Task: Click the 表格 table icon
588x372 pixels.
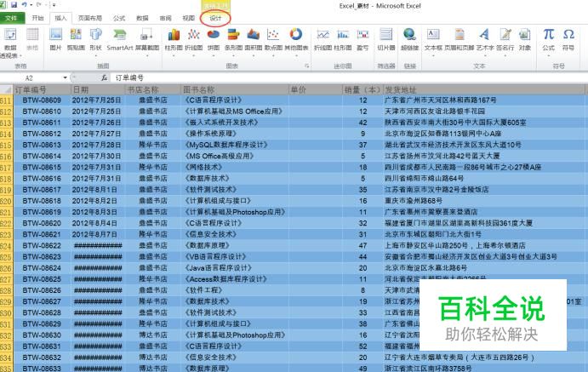Action: [x=32, y=39]
